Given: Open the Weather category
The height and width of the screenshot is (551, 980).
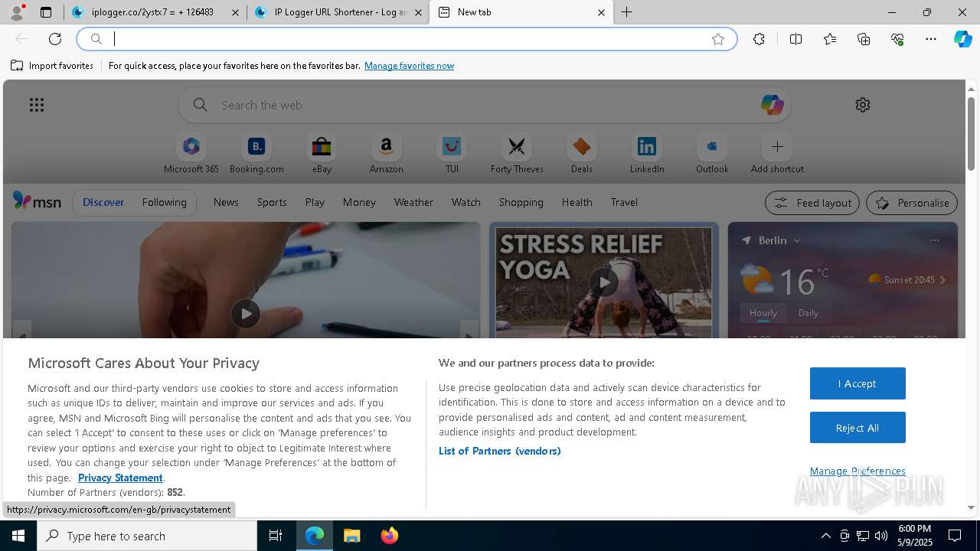Looking at the screenshot, I should point(413,202).
